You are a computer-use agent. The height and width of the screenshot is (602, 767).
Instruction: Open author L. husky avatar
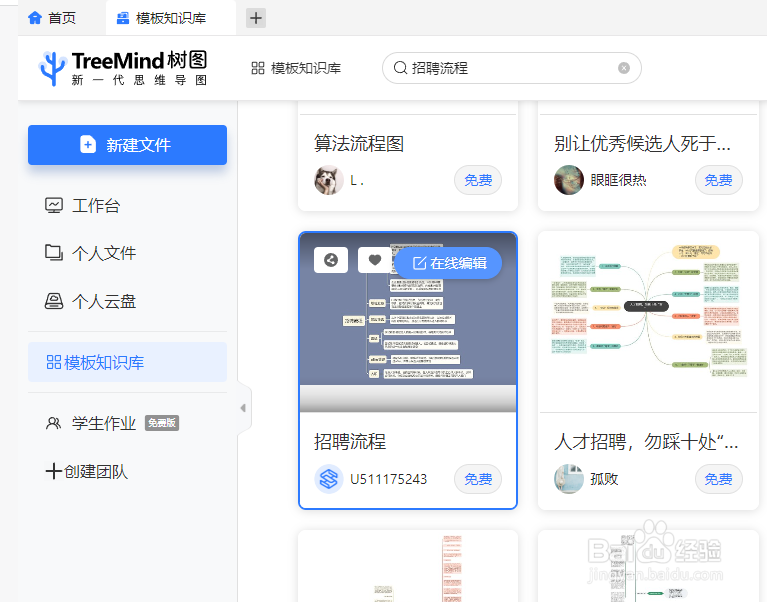[328, 180]
